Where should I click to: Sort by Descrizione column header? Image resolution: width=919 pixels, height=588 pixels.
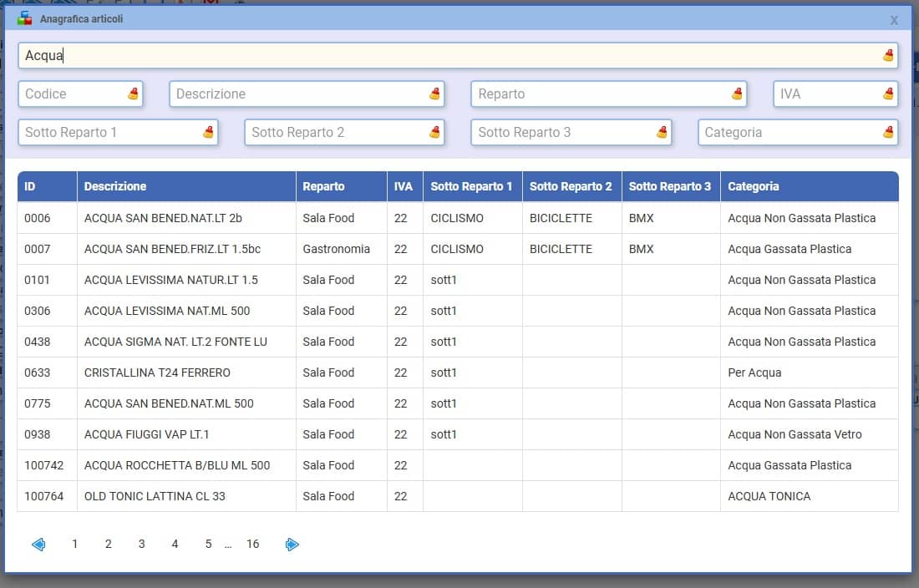(115, 186)
